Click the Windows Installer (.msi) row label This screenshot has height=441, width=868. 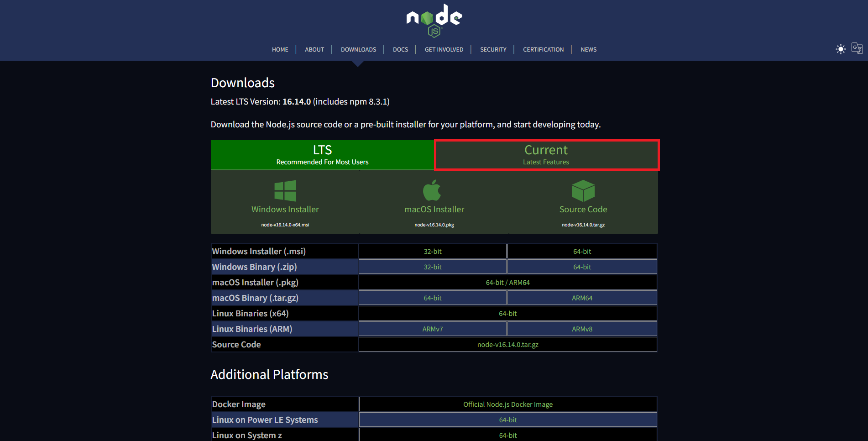[x=259, y=251]
